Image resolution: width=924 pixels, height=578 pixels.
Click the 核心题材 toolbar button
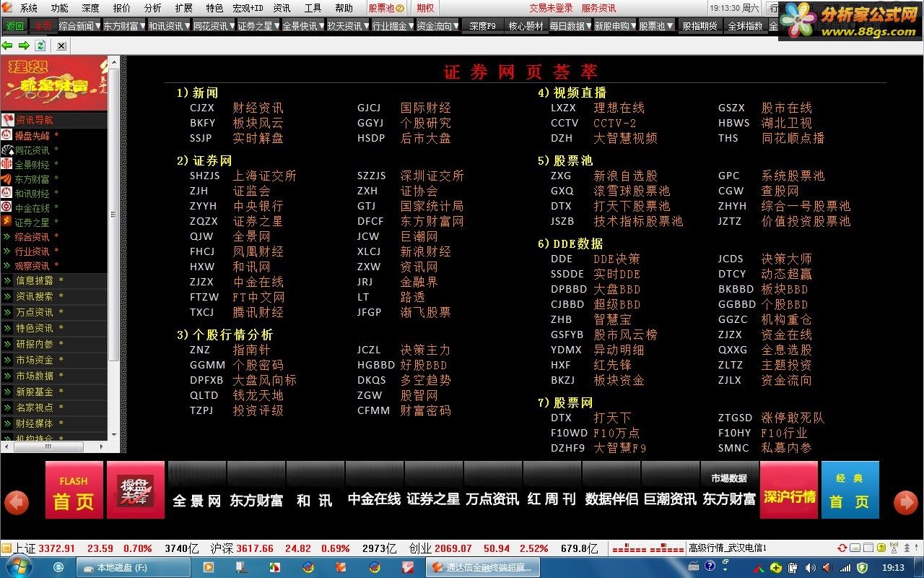coord(526,26)
